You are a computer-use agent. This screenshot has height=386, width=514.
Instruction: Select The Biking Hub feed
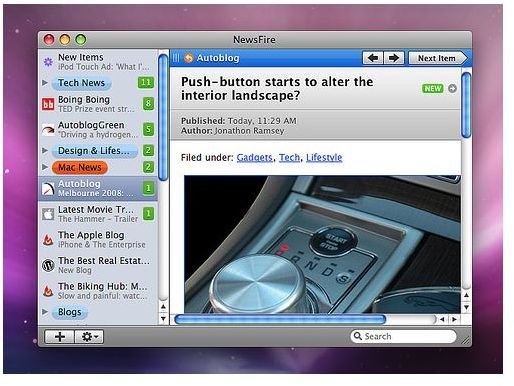point(98,291)
